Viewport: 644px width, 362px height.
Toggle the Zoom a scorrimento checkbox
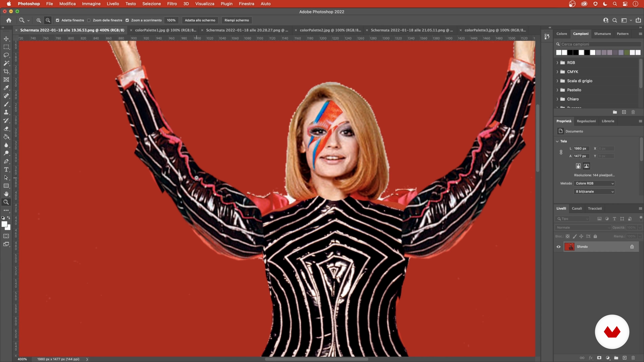(127, 20)
